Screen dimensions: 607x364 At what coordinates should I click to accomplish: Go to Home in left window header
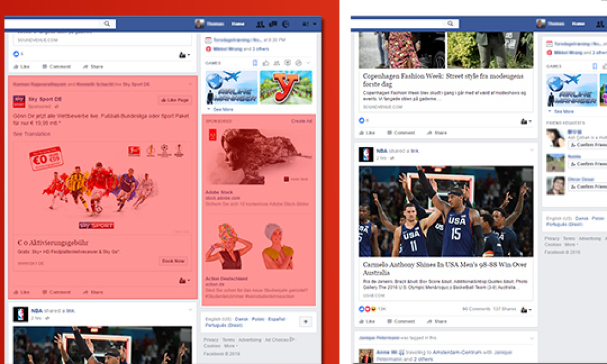238,24
